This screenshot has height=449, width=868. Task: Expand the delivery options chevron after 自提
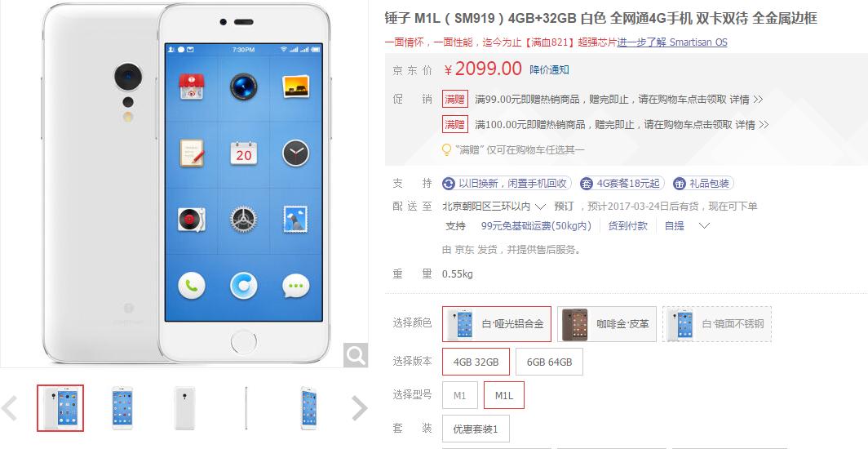[x=704, y=226]
